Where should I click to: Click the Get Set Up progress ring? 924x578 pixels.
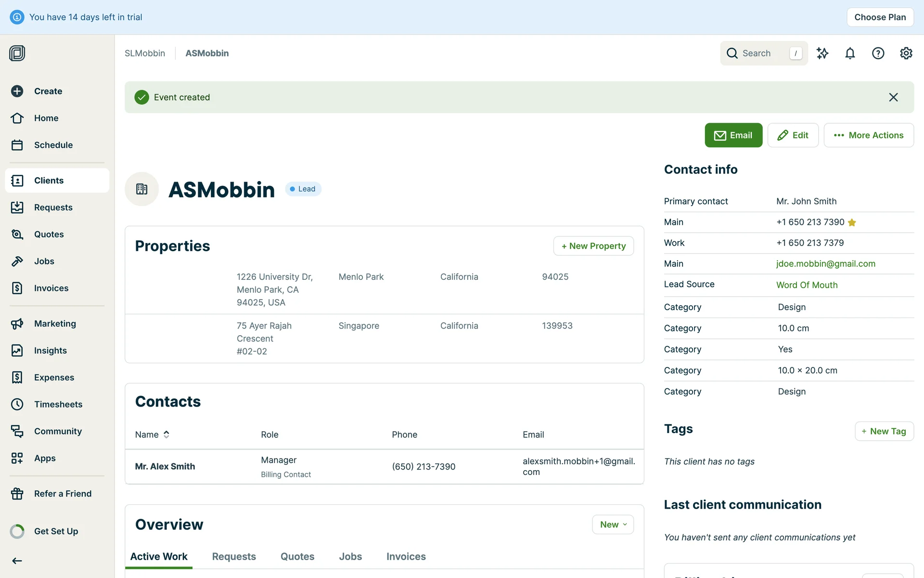tap(17, 531)
